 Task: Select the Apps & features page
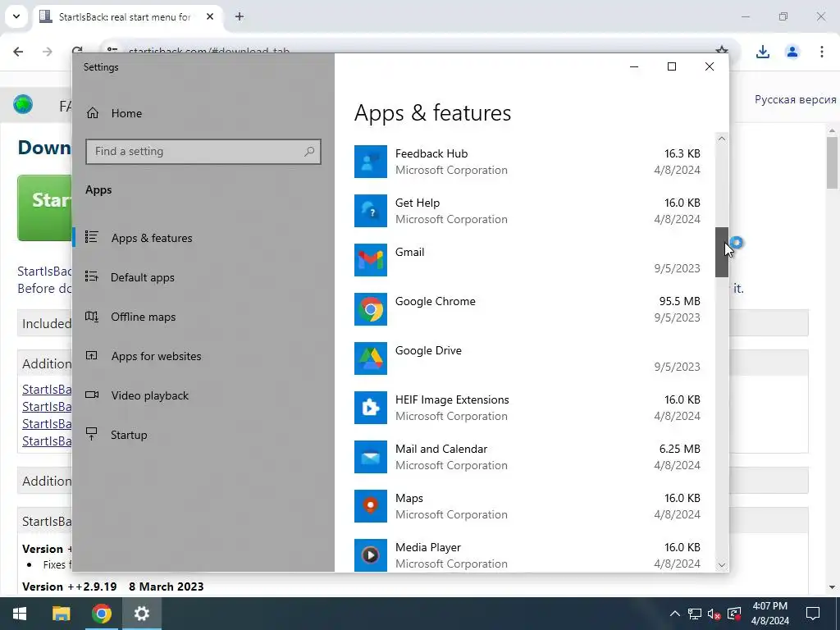pos(152,238)
